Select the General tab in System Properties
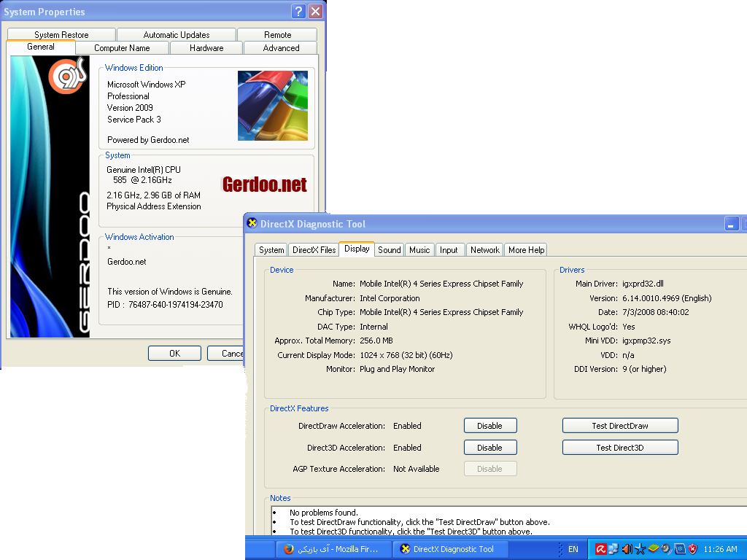 41,47
